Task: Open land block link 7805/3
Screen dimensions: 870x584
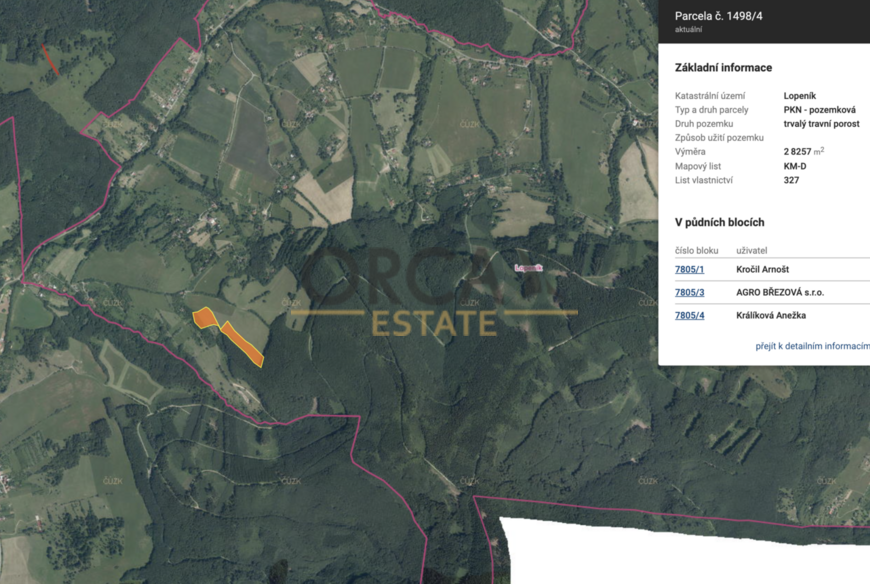Action: pos(689,293)
